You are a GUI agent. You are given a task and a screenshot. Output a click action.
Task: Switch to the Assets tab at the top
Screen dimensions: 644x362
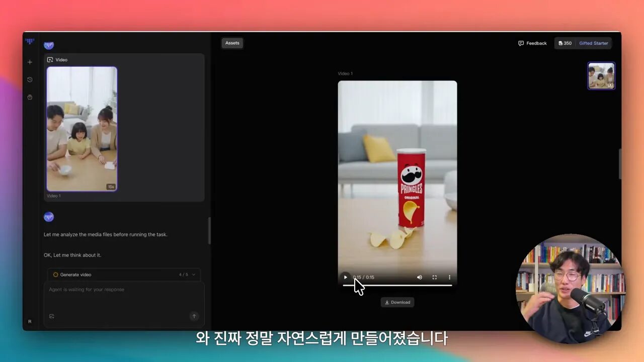pyautogui.click(x=232, y=43)
